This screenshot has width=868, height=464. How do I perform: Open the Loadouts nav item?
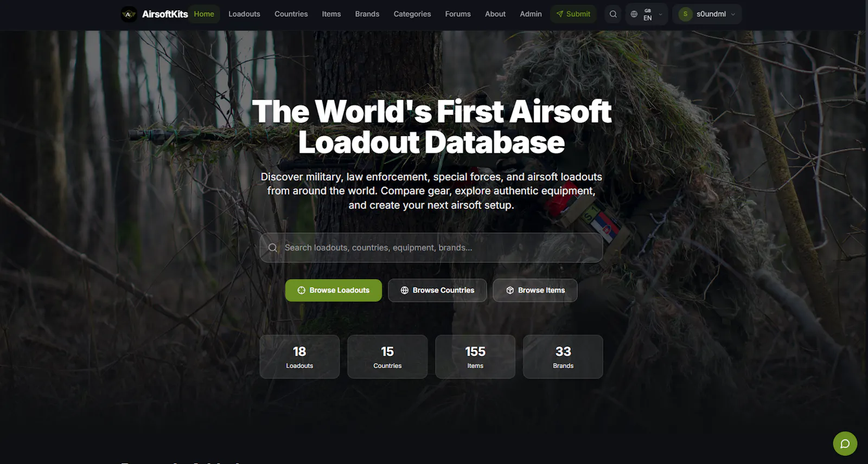[x=244, y=14]
